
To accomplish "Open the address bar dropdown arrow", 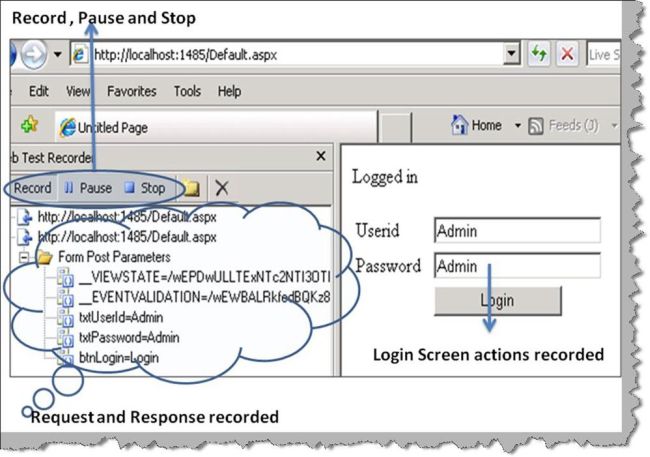I will point(512,54).
